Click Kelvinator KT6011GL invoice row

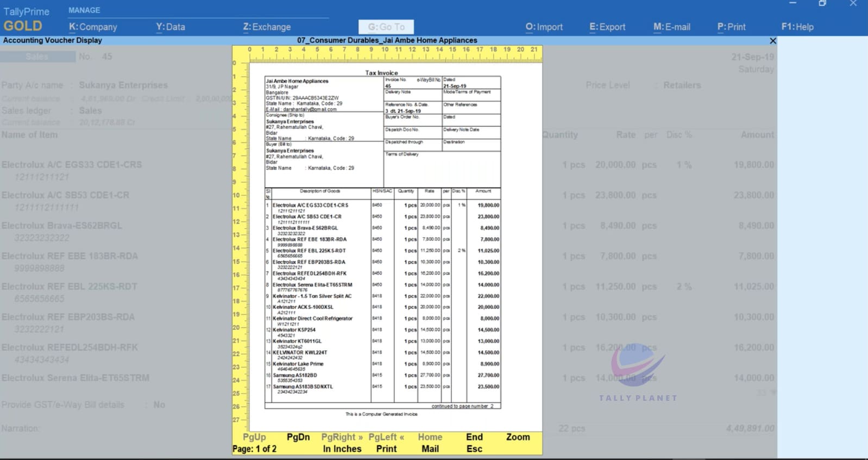(x=382, y=344)
